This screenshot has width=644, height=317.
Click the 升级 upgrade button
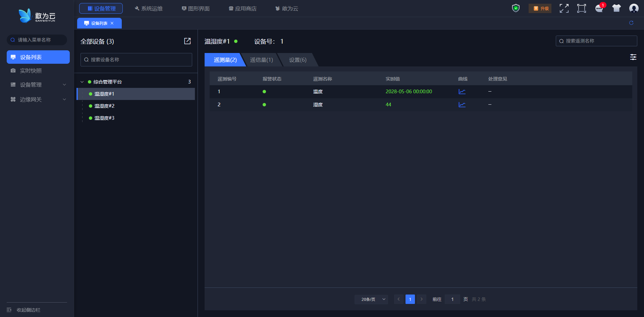click(540, 8)
